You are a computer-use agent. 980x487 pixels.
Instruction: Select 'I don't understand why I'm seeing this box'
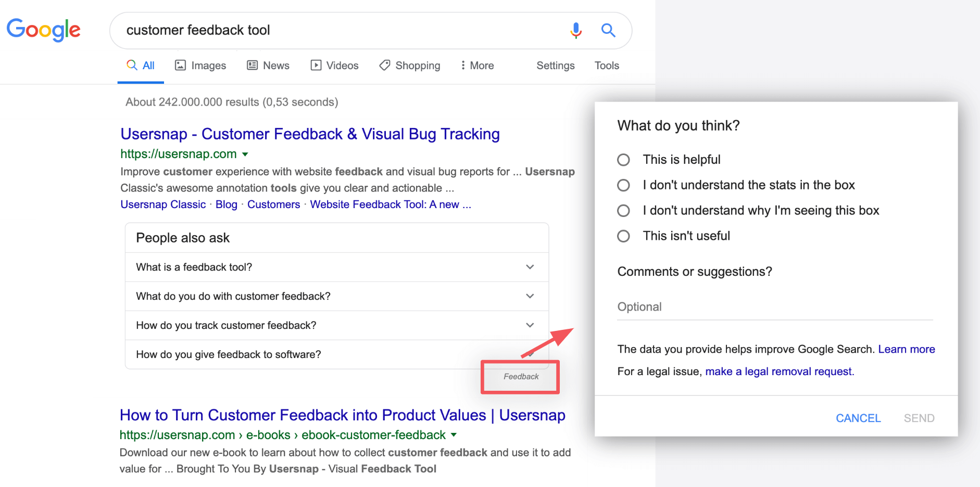pos(623,211)
